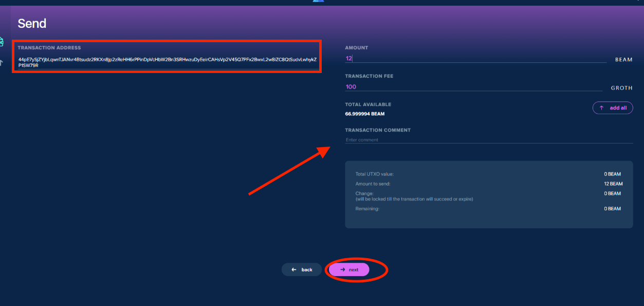Click the Send page heading
The height and width of the screenshot is (306, 644).
coord(32,23)
